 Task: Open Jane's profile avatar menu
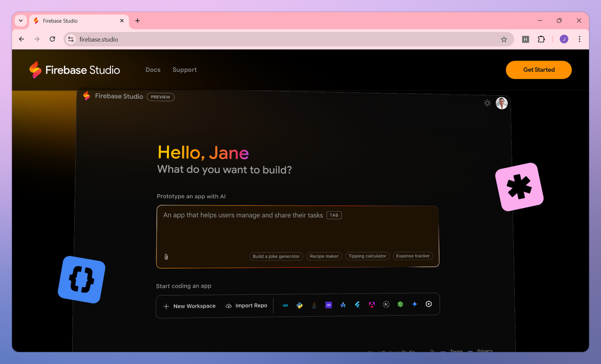(x=501, y=103)
